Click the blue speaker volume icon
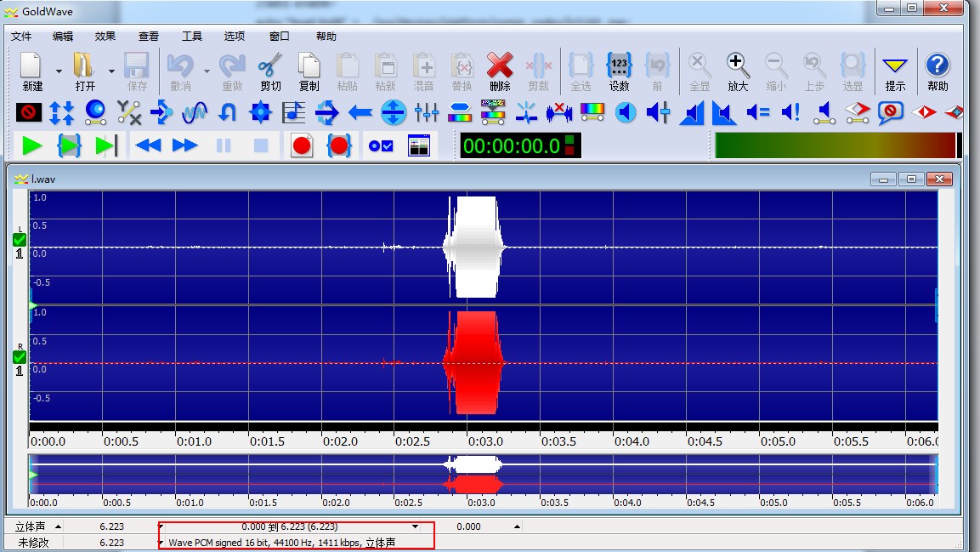The width and height of the screenshot is (980, 552). (x=626, y=112)
